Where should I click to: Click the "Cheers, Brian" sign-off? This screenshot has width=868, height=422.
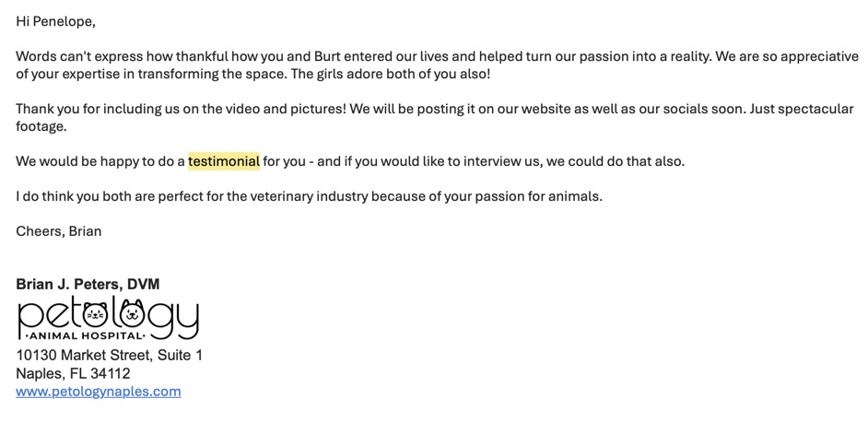coord(59,231)
